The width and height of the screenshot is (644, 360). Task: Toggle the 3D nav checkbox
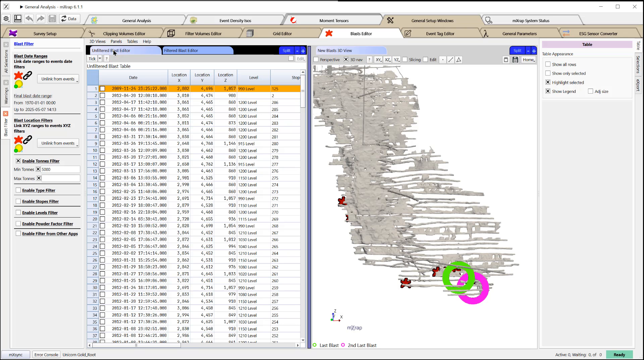coord(346,60)
